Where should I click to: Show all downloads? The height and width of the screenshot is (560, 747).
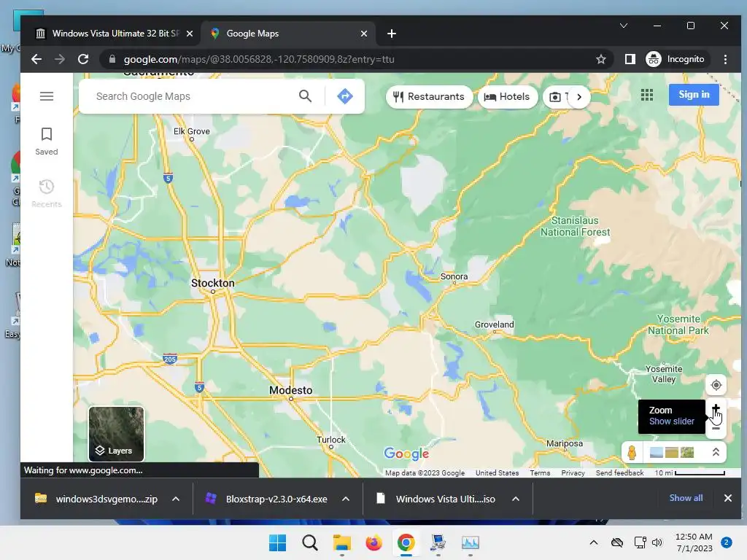click(x=686, y=498)
